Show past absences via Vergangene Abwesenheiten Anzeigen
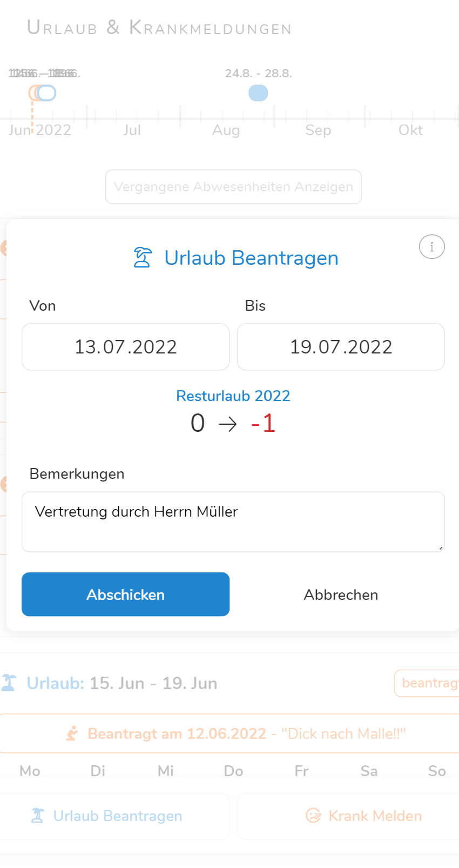Viewport: 459px width, 868px height. pyautogui.click(x=233, y=187)
